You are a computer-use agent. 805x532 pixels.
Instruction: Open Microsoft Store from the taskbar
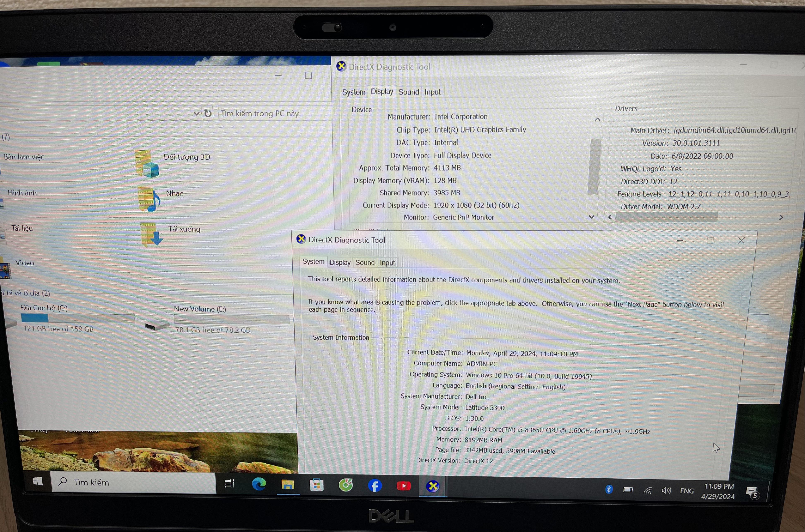pyautogui.click(x=316, y=485)
